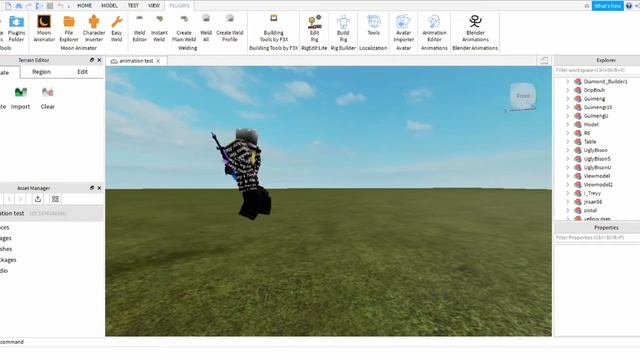Undock the Asset Manager panel
640x360 pixels.
(92, 188)
